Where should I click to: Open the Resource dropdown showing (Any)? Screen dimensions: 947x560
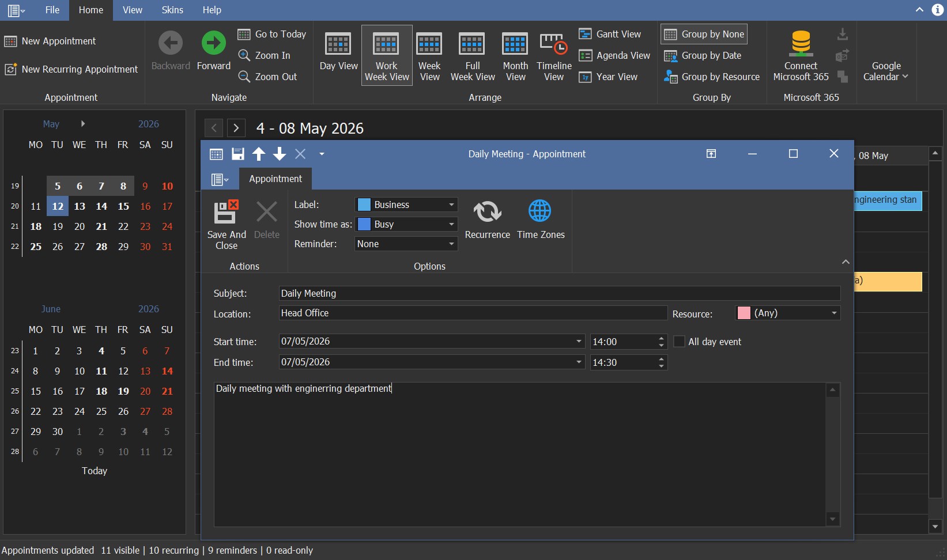834,313
